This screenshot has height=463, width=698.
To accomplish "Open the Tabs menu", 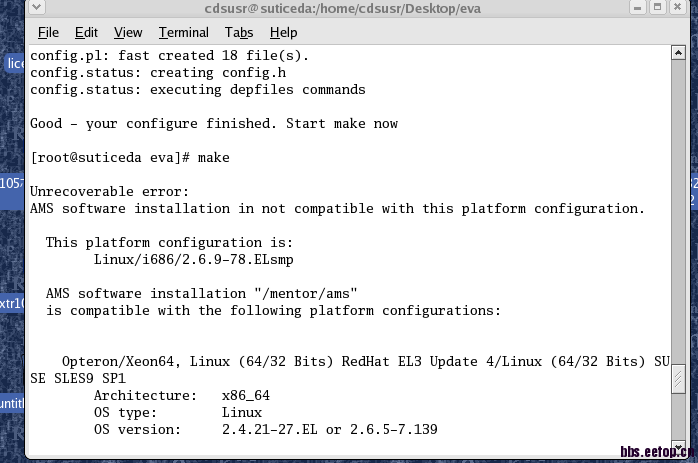I will [239, 33].
